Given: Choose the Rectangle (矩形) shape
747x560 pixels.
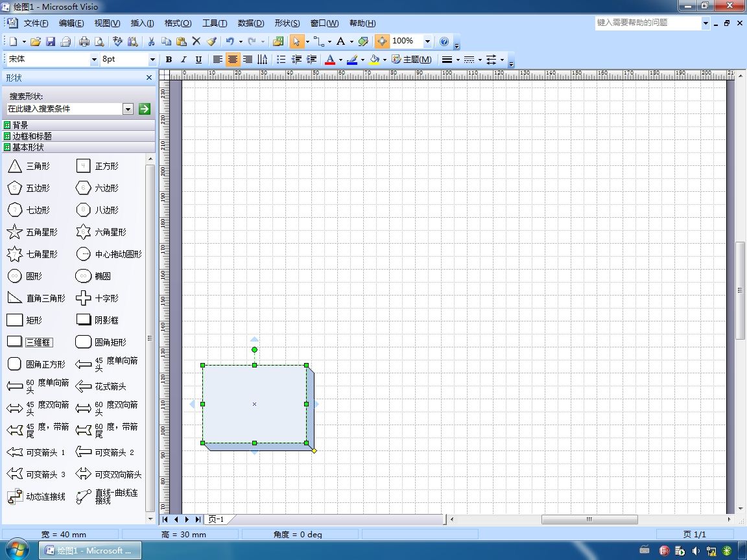Looking at the screenshot, I should [x=25, y=320].
